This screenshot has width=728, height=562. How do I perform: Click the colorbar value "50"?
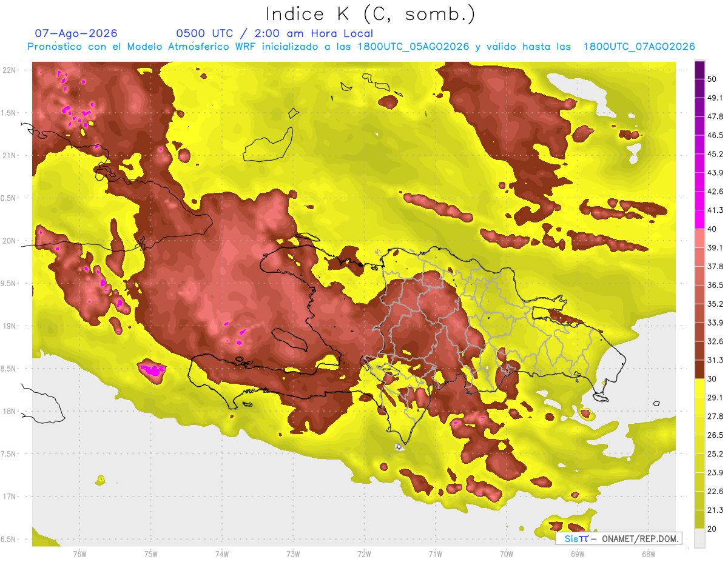pyautogui.click(x=712, y=79)
